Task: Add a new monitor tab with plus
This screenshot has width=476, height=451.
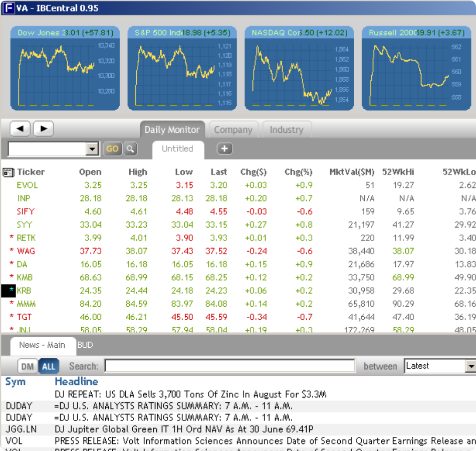Action: pyautogui.click(x=224, y=148)
